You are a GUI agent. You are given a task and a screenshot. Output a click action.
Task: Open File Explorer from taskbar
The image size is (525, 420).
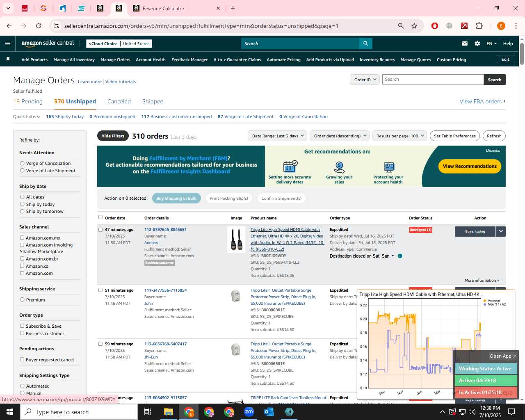pos(169,412)
